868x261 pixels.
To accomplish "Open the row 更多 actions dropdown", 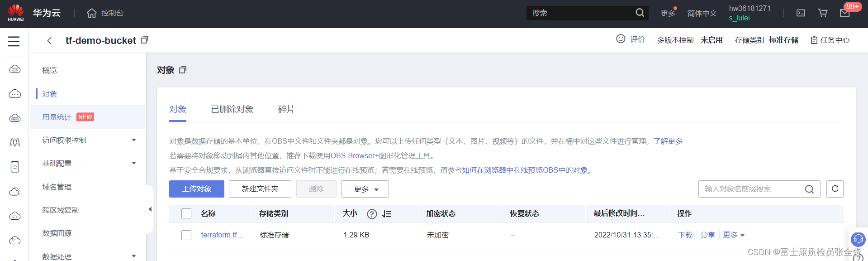I will (734, 235).
